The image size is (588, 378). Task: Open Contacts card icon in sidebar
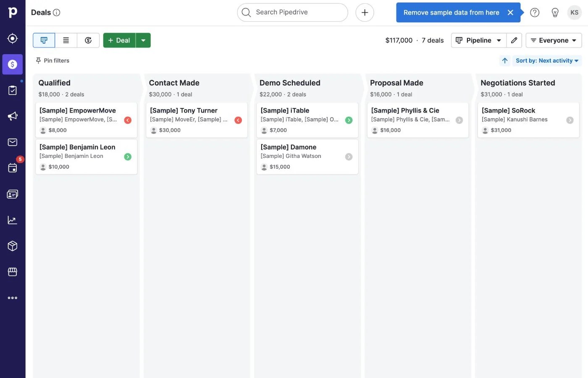13,194
